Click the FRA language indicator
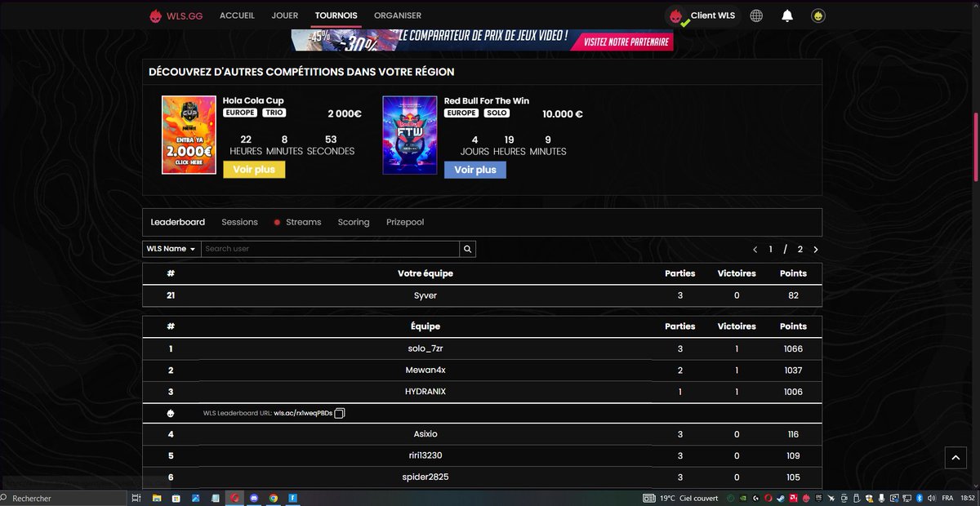 pos(947,498)
